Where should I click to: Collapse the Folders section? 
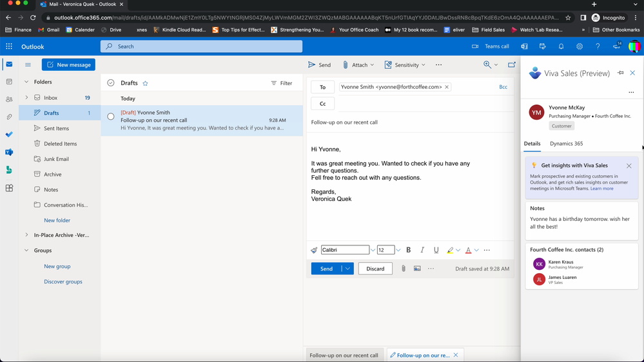[26, 82]
